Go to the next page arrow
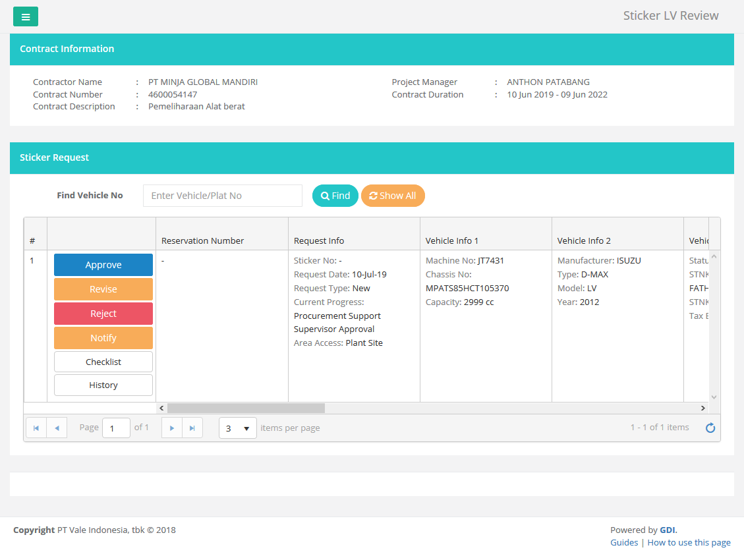 172,428
